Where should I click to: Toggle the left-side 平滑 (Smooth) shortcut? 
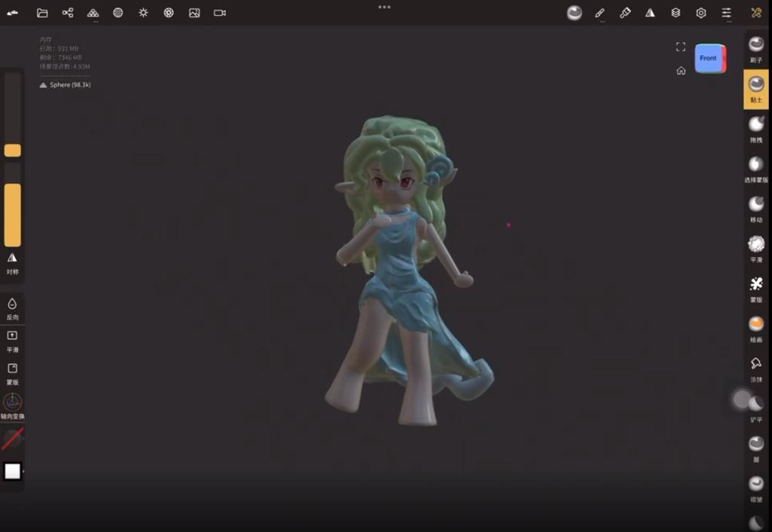point(12,340)
